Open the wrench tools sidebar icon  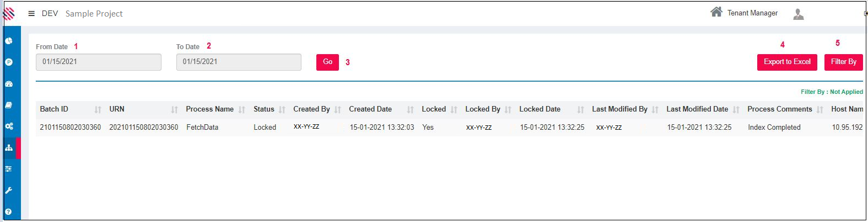[x=9, y=191]
